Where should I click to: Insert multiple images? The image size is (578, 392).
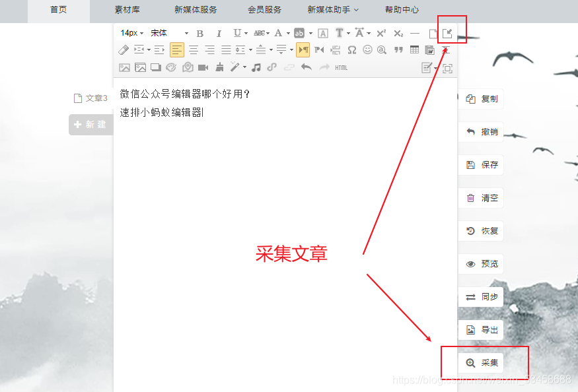pyautogui.click(x=141, y=67)
